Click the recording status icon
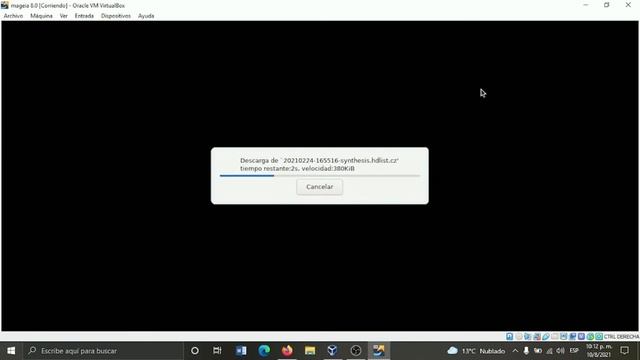Viewport: 640px width, 360px height. point(573,336)
